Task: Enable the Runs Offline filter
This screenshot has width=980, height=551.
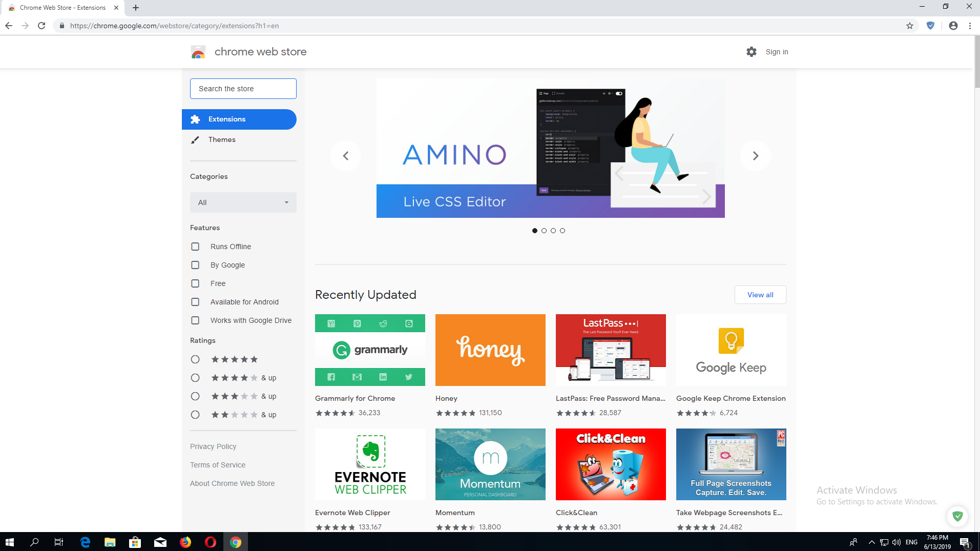Action: 195,247
